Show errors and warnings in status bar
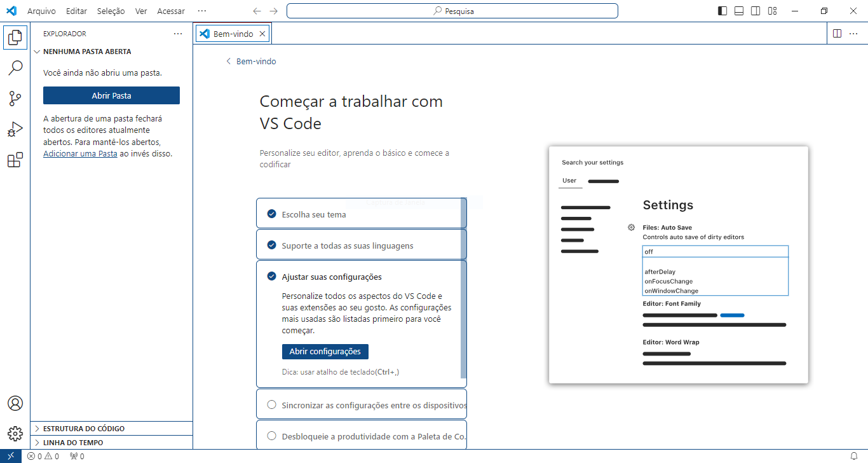The width and height of the screenshot is (868, 463). (43, 456)
